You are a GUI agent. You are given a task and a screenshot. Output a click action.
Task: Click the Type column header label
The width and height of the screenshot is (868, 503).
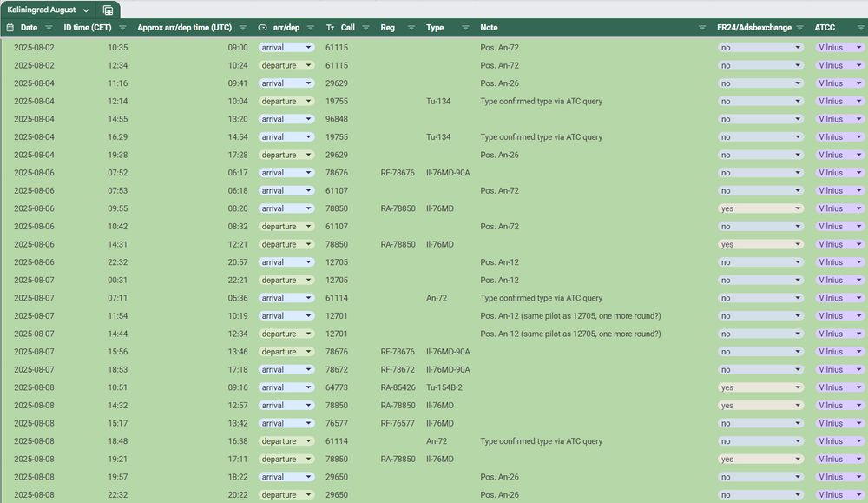435,28
